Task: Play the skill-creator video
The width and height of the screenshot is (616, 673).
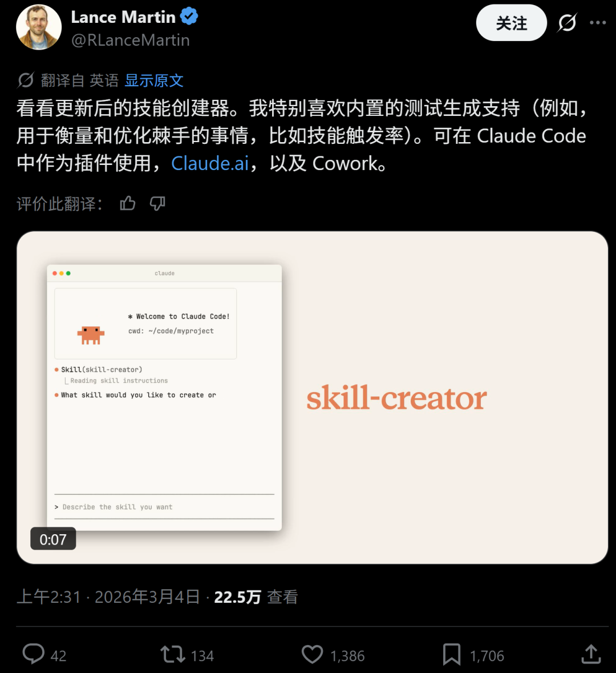Action: coord(313,397)
